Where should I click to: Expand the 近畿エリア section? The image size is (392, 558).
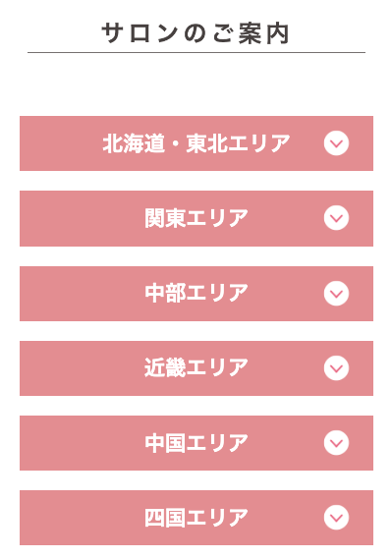point(196,368)
